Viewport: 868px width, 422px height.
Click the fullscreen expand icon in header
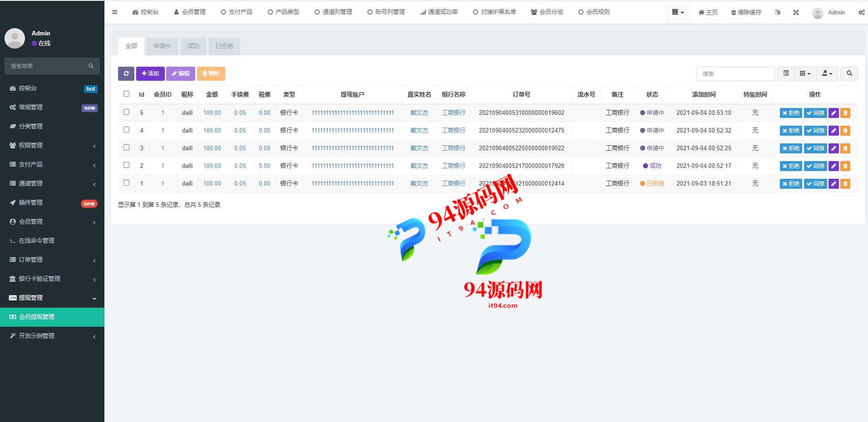796,13
